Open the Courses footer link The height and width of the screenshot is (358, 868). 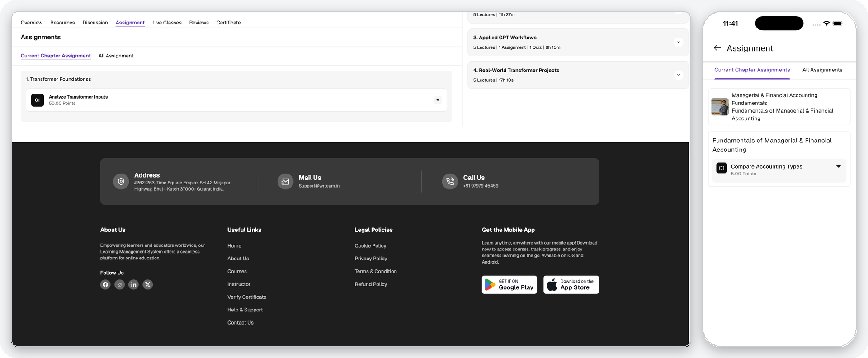tap(237, 272)
